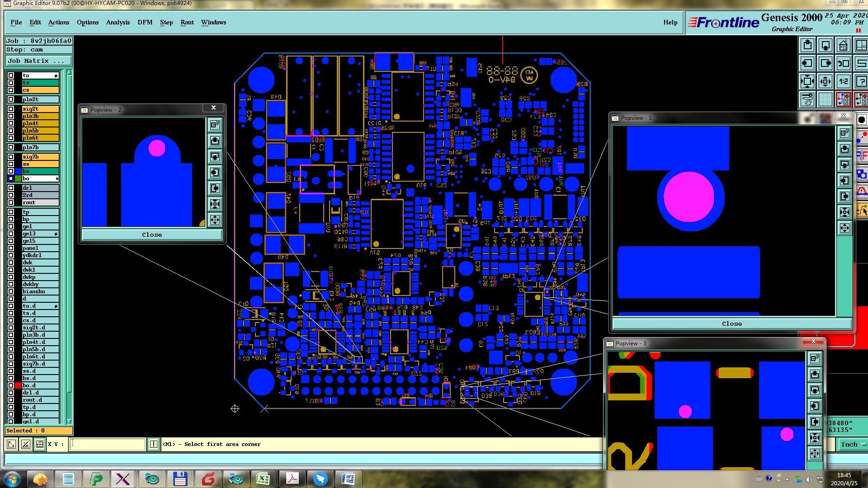
Task: Toggle visibility checkbox for layer rout
Action: (11, 202)
